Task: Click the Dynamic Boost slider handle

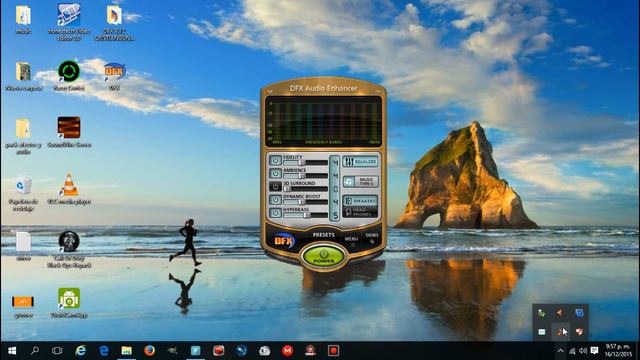Action: pos(302,202)
